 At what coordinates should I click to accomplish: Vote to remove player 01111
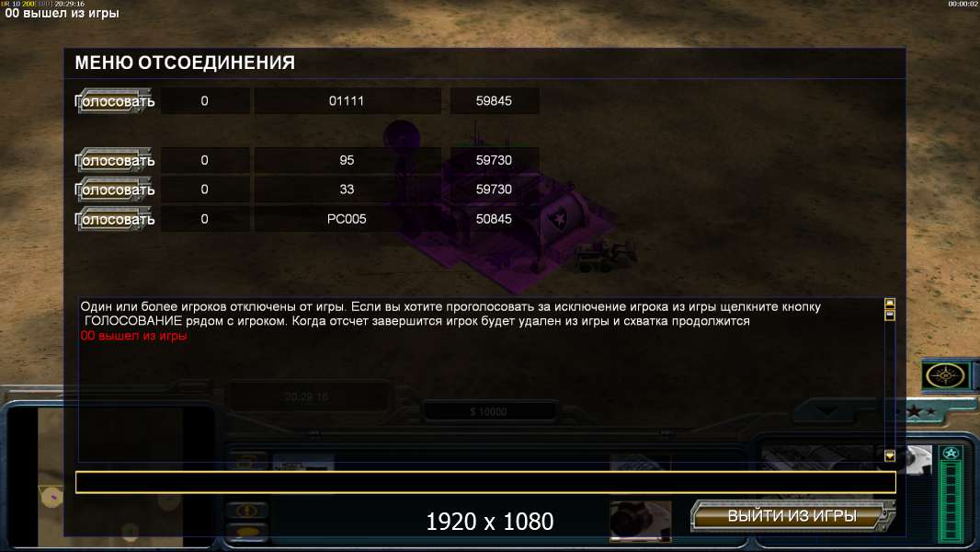pyautogui.click(x=115, y=101)
